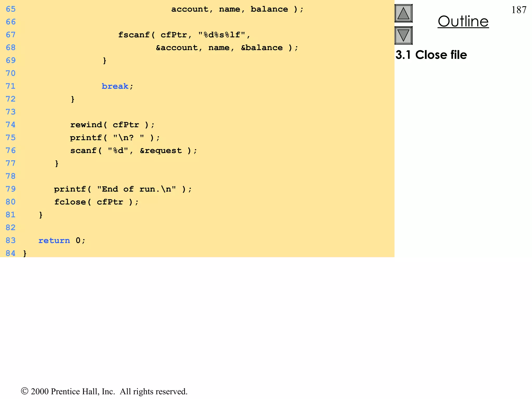Click the '&account, name, &balance );' line
Image resolution: width=532 pixels, height=399 pixels.
pos(227,48)
